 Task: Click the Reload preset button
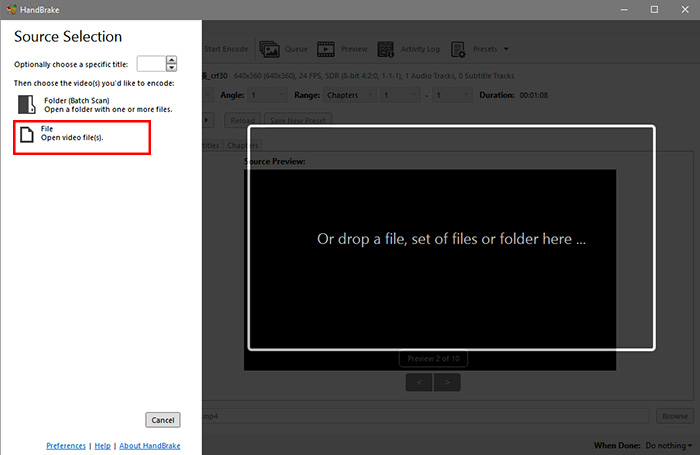coord(242,120)
